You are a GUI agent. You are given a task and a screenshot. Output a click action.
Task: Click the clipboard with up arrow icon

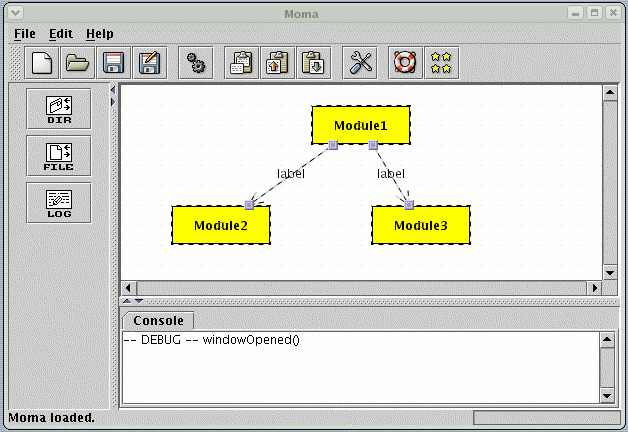[277, 63]
